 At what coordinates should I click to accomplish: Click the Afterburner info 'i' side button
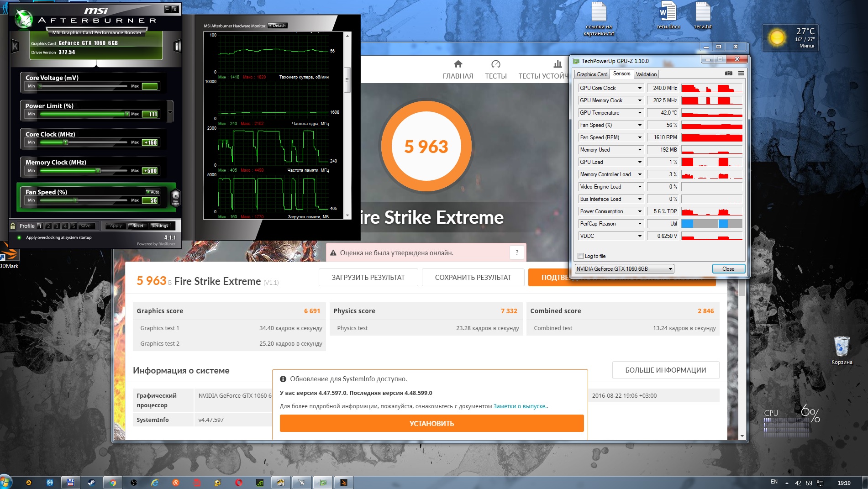[177, 46]
